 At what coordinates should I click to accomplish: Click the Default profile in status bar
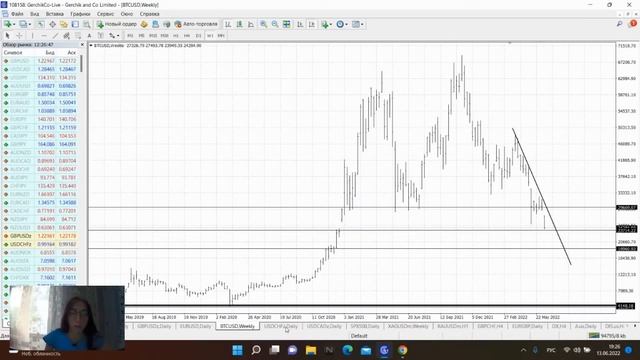[x=359, y=336]
